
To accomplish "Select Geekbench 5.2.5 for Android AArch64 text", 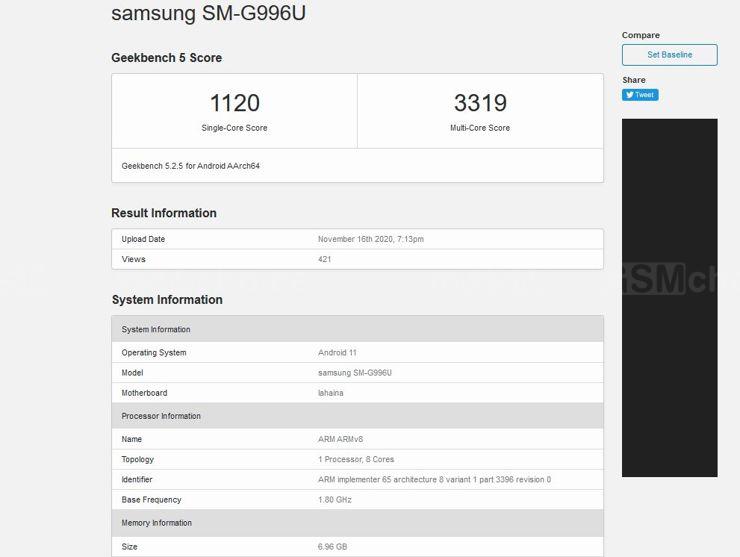I will tap(191, 166).
